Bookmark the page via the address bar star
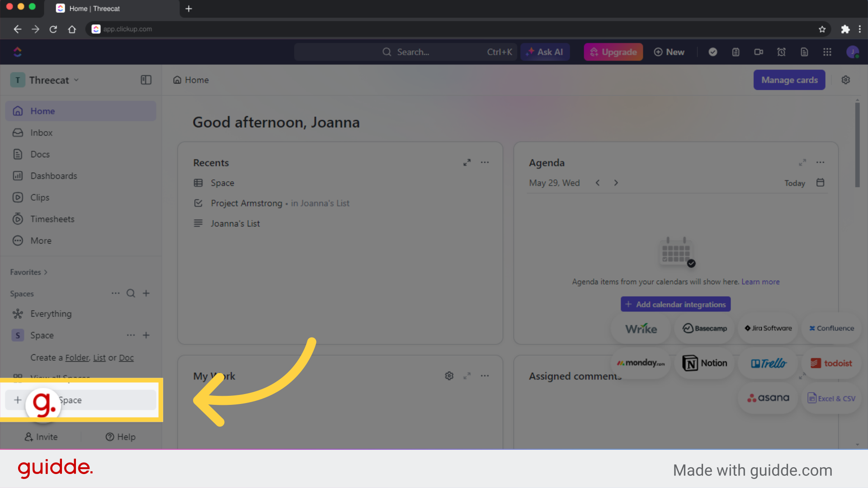 tap(822, 29)
